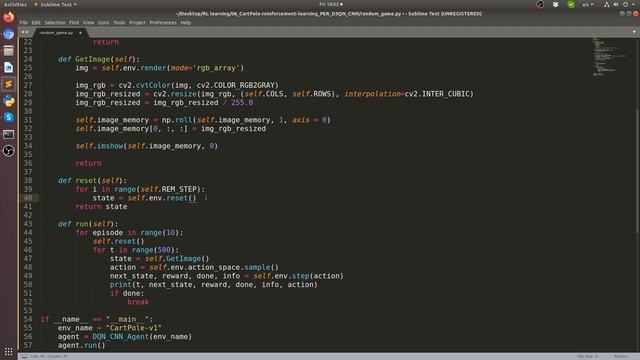640x360 pixels.
Task: Open the keyboard language 'en' dropdown
Action: 588,4
